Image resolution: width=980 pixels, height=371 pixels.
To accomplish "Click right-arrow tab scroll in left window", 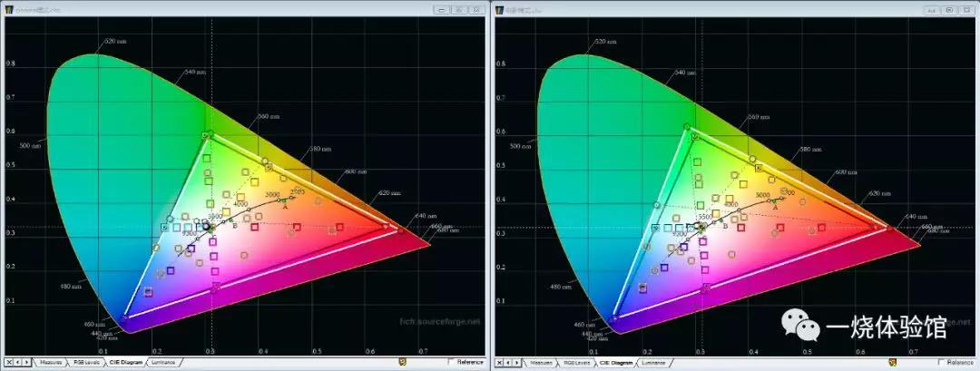I will [27, 362].
